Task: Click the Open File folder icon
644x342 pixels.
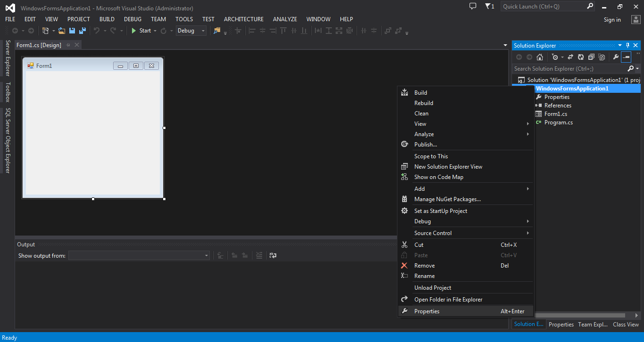Action: [62, 31]
